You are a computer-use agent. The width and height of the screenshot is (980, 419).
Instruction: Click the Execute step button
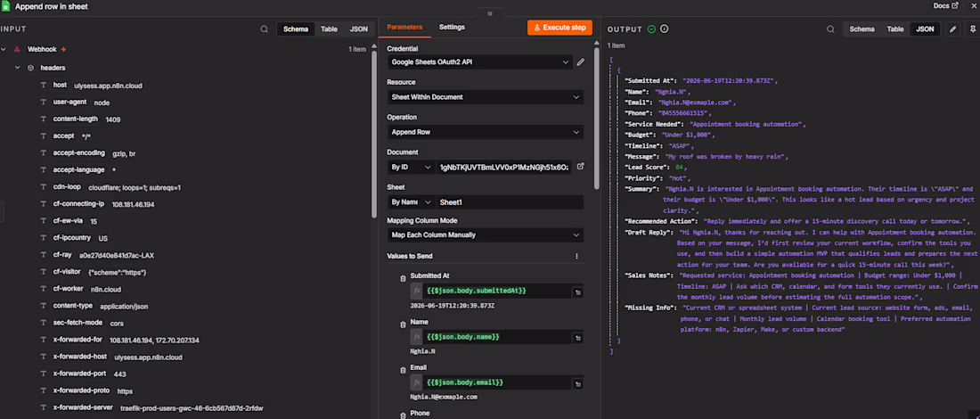[559, 28]
